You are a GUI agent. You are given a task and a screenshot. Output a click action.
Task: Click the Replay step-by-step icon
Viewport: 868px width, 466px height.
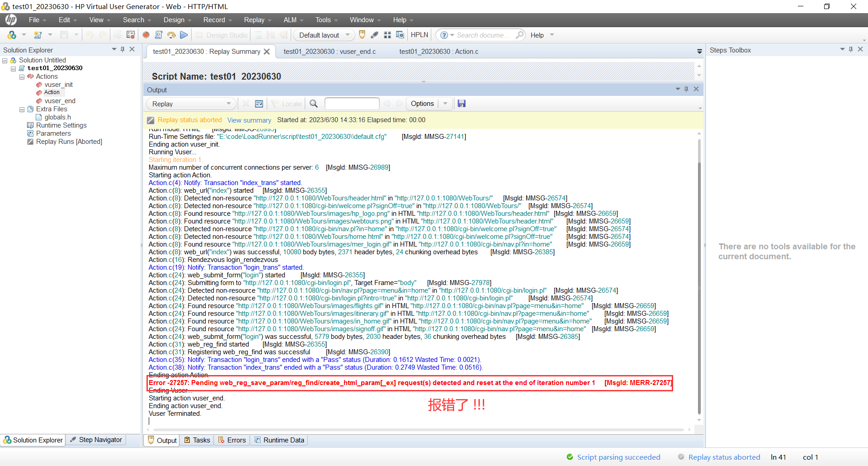click(171, 35)
